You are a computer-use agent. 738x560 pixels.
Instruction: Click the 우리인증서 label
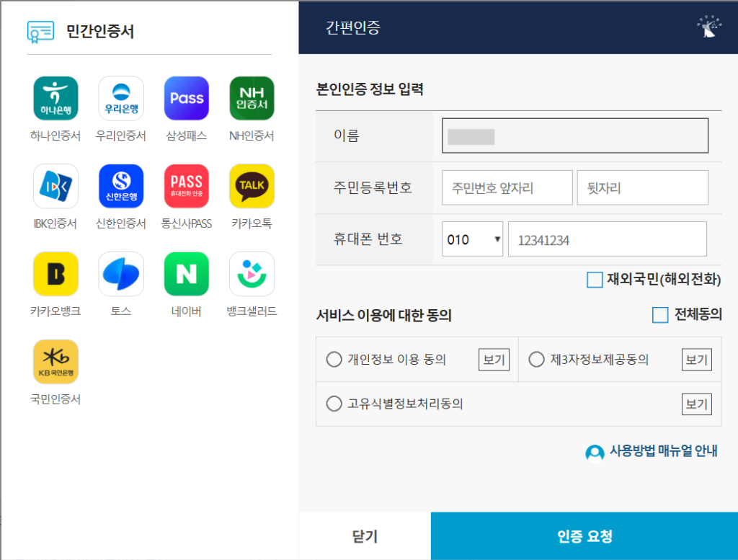(121, 136)
